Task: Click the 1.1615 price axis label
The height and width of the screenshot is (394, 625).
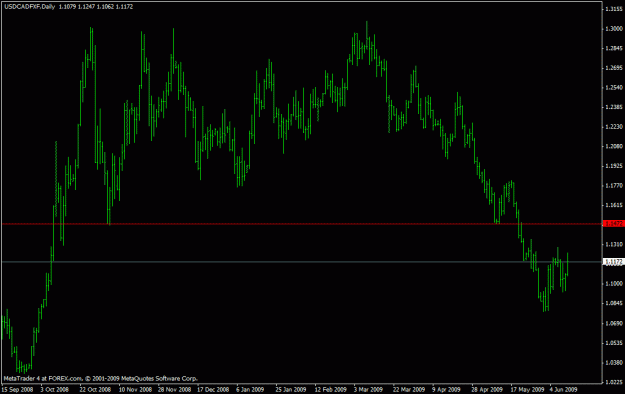Action: coord(615,205)
